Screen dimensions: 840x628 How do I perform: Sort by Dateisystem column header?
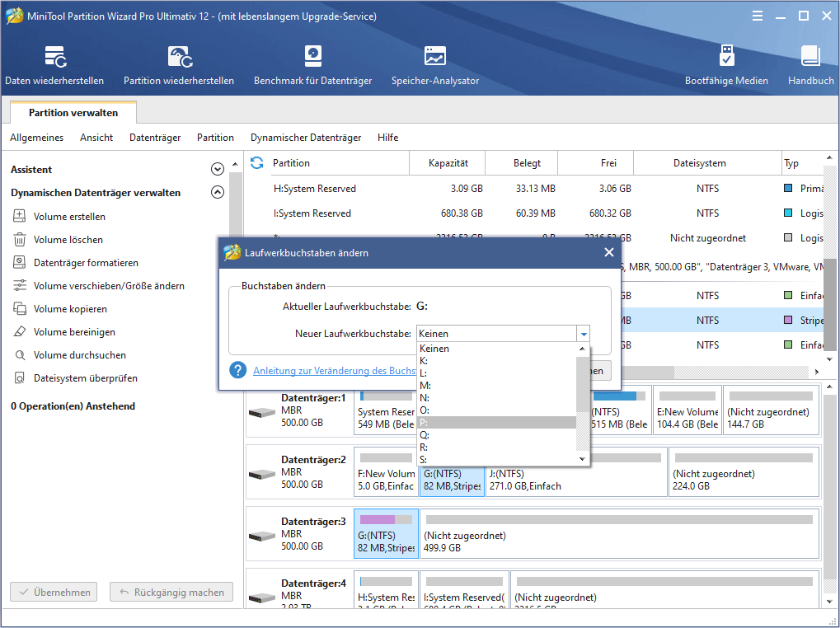coord(707,162)
